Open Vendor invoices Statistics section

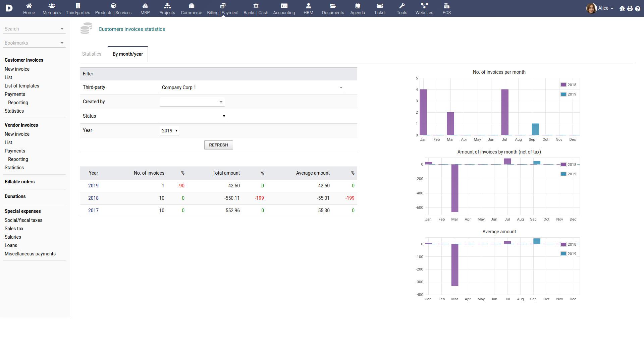14,167
